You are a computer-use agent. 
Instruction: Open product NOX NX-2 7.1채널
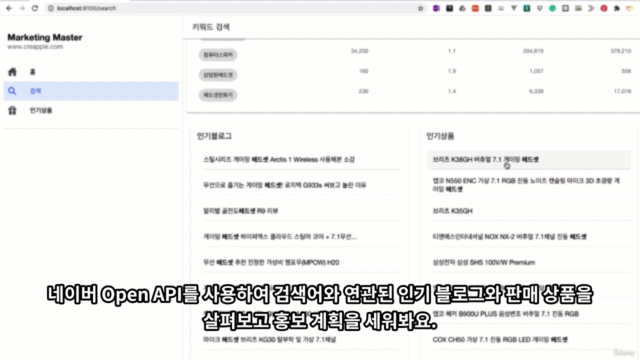[x=509, y=237]
